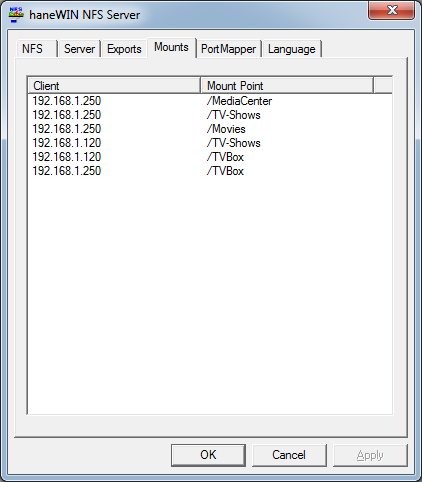Select the 192.168.1.120 client mounting /TVBox
Image resolution: width=422 pixels, height=482 pixels.
coord(67,157)
